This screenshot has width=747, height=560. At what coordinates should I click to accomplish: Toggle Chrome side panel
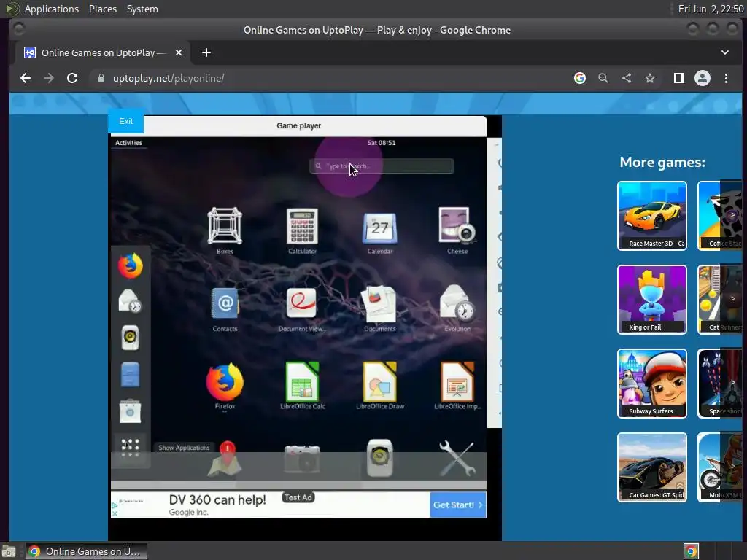click(x=679, y=78)
